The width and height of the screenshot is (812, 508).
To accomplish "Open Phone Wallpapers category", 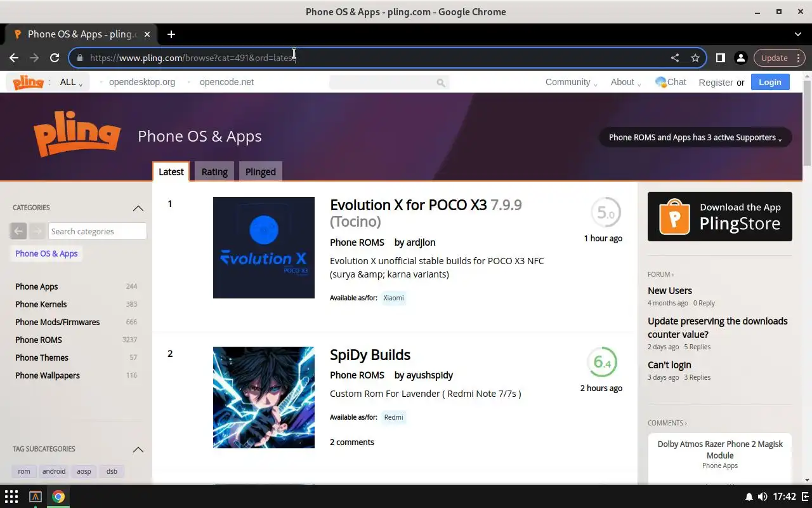I will [x=48, y=375].
